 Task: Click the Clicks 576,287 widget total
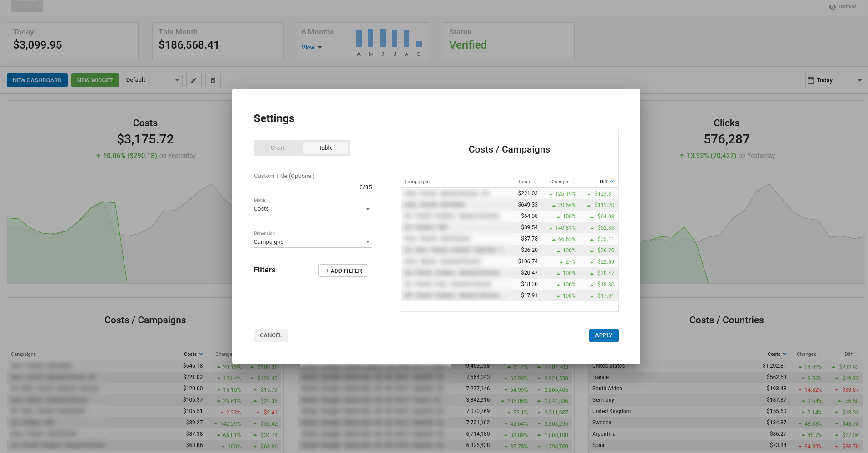727,139
